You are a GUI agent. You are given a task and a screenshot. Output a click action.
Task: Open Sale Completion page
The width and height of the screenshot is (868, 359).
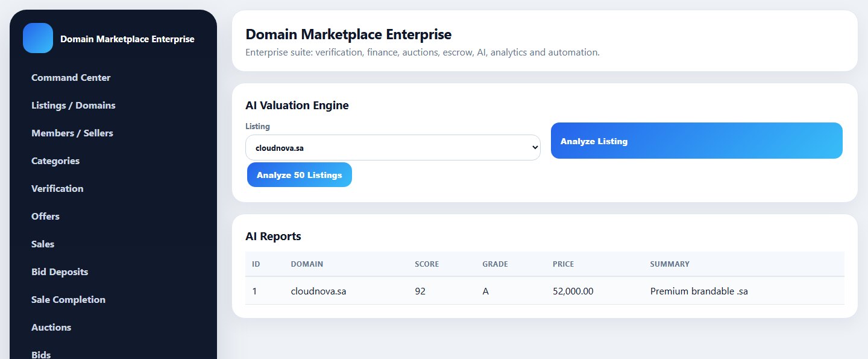(68, 300)
